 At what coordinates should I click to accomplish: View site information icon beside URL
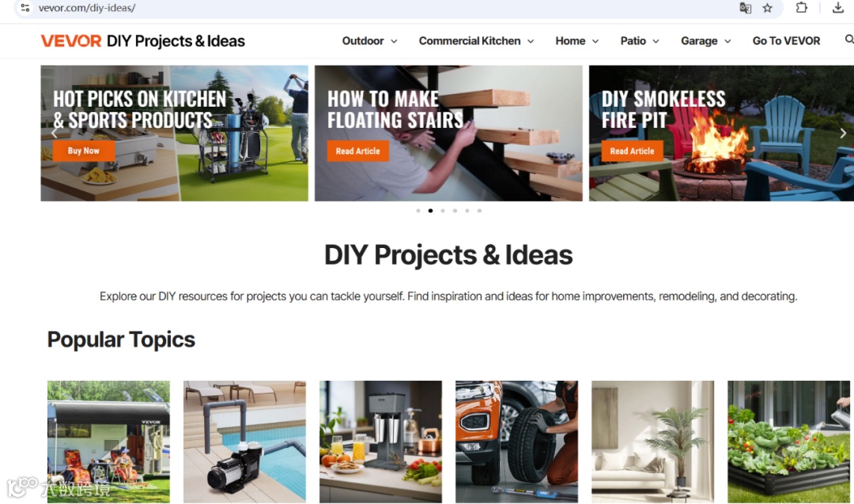[25, 8]
